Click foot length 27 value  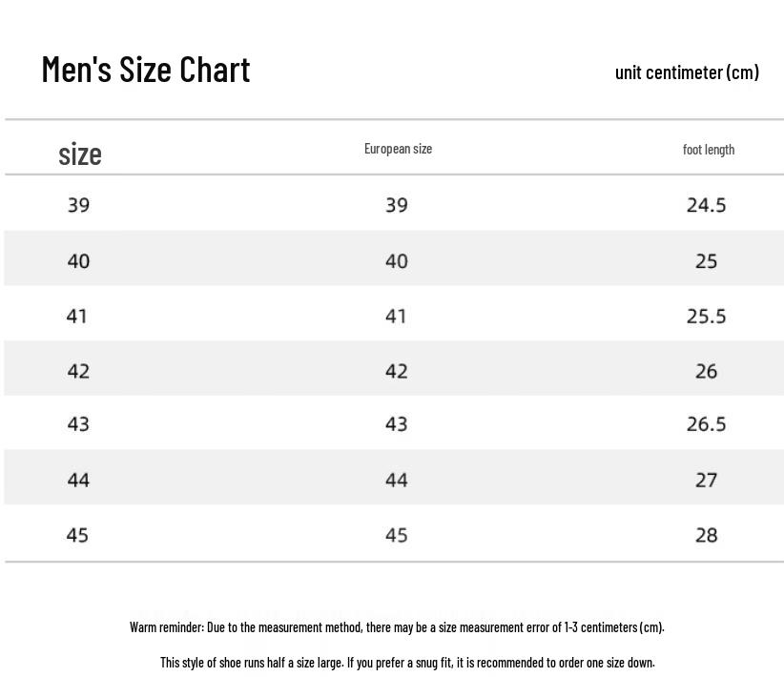(x=706, y=480)
